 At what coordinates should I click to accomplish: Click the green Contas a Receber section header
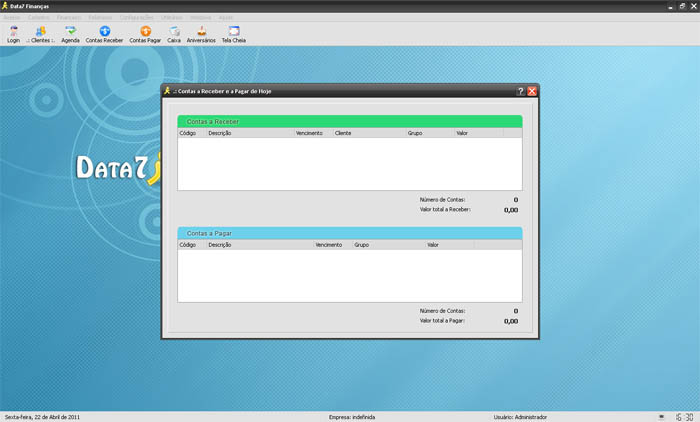tap(350, 121)
